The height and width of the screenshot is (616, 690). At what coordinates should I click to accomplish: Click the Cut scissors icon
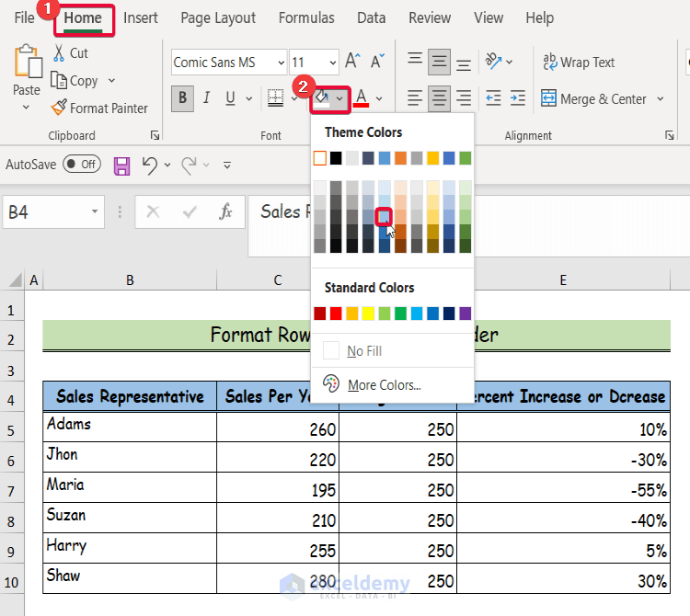(x=59, y=52)
